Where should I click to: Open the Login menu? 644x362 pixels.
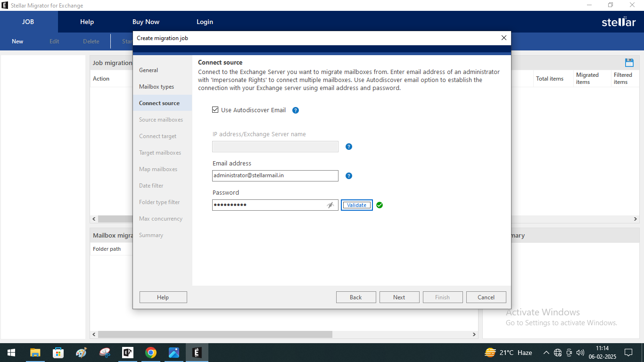205,22
